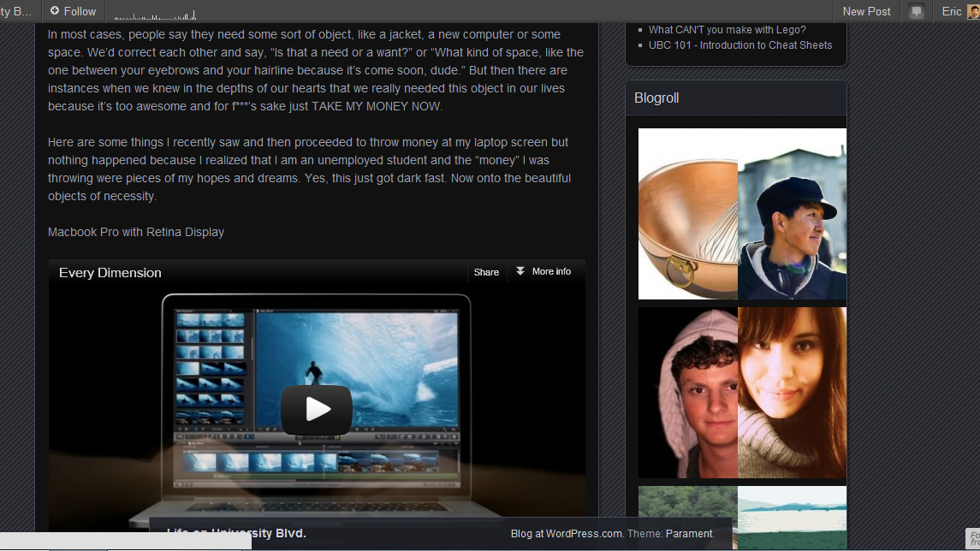Click the beach landscape blogroll thumbnail

(x=792, y=516)
